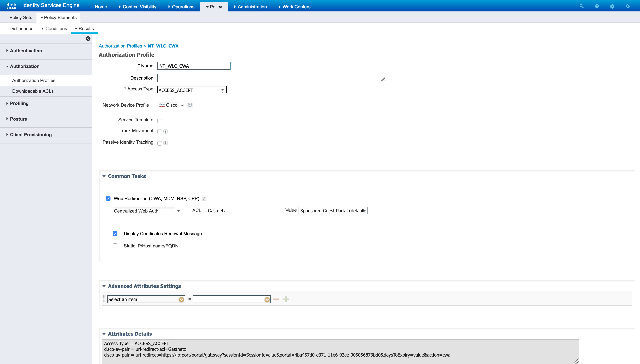Viewport: 640px width, 364px height.
Task: Select the Dictionaries tab
Action: pyautogui.click(x=21, y=28)
